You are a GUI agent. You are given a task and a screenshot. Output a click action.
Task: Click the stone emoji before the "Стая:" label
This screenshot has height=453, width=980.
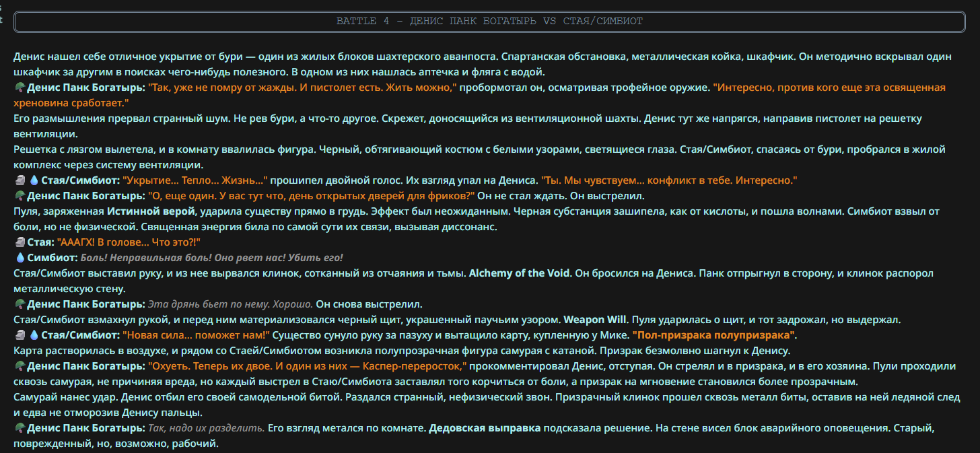point(19,242)
